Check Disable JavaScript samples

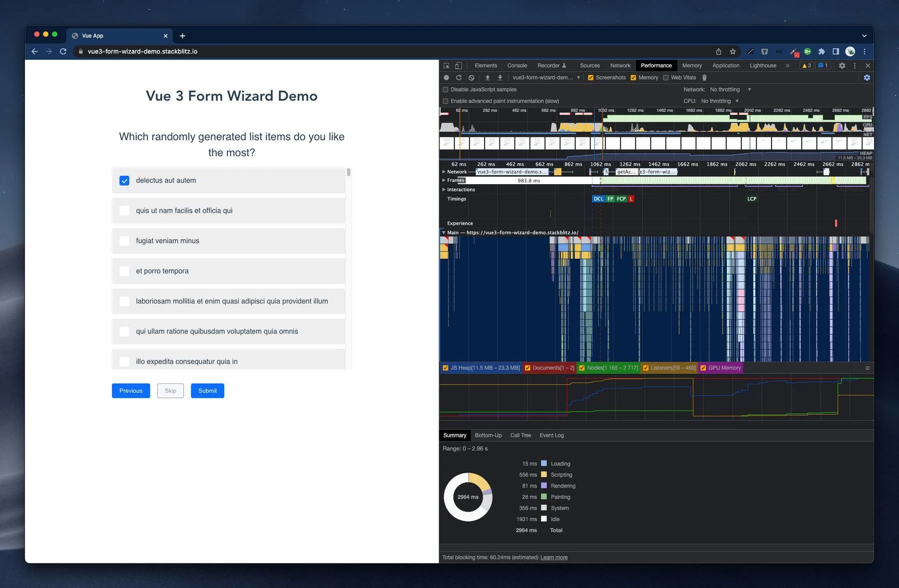446,90
